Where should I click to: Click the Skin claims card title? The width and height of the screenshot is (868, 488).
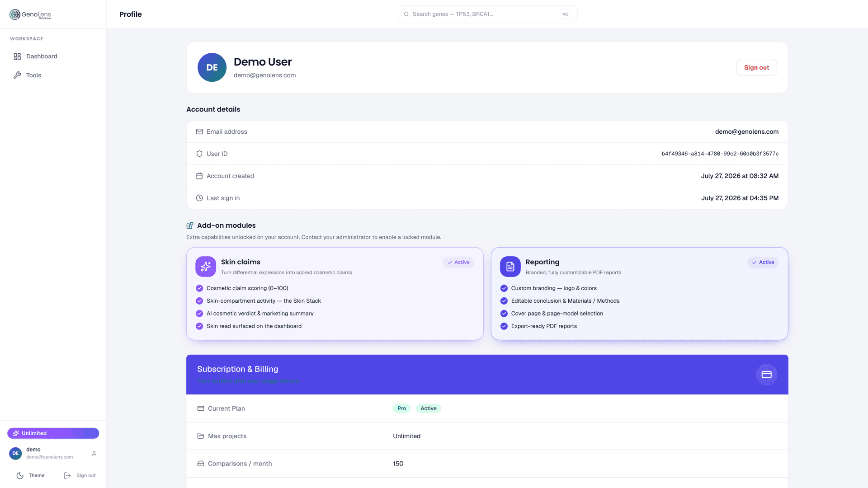point(241,262)
